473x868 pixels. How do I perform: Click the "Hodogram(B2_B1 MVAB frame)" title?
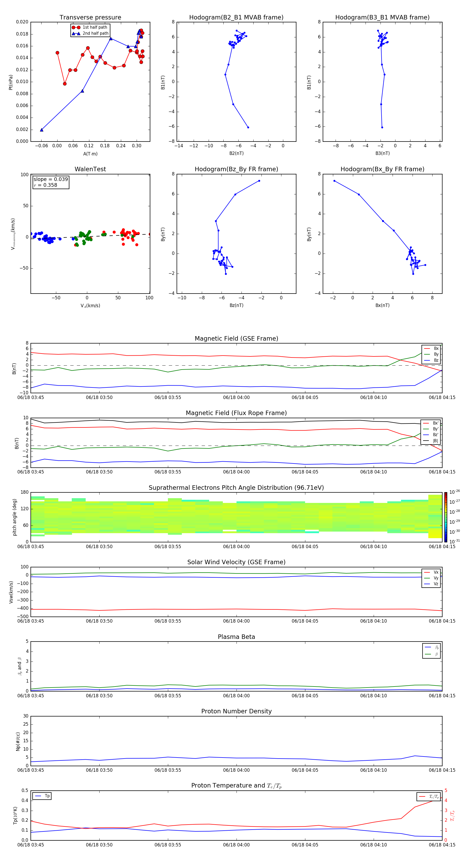[236, 18]
